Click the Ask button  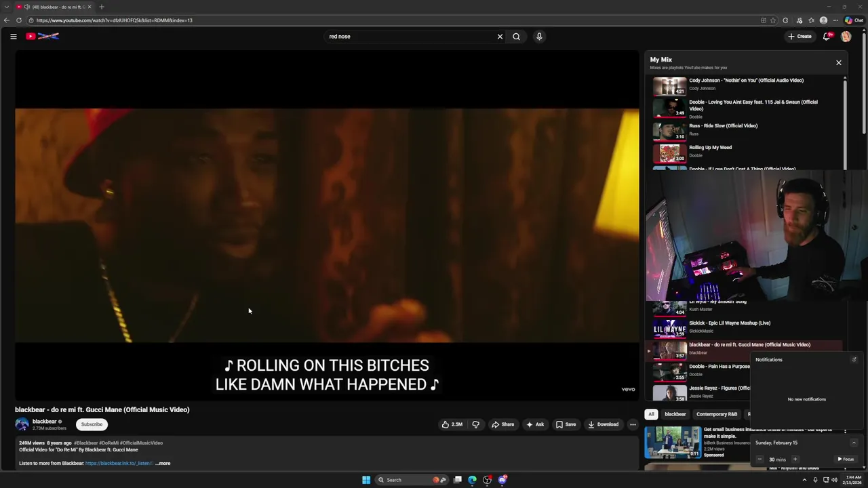[x=535, y=424]
